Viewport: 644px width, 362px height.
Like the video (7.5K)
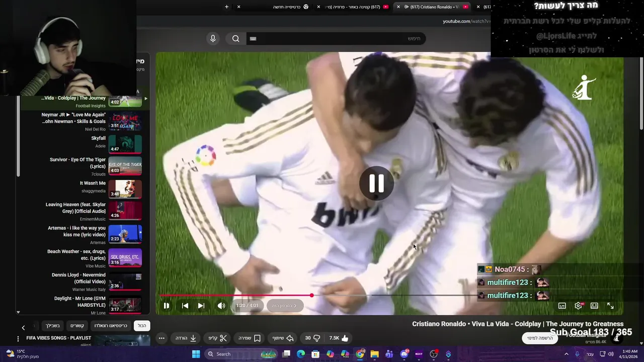pos(339,338)
